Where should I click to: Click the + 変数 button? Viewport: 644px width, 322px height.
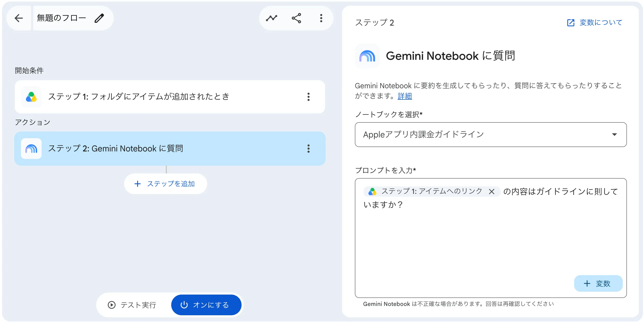(x=598, y=283)
